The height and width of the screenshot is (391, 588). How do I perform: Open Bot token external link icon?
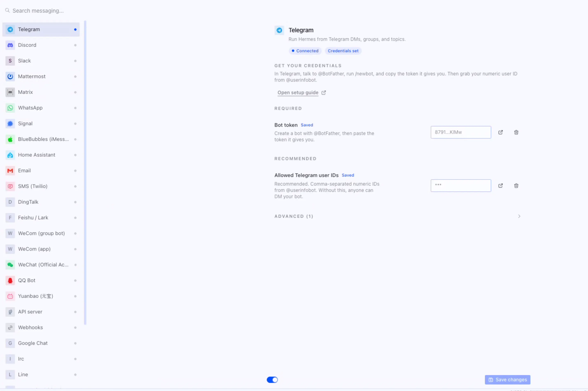tap(500, 132)
